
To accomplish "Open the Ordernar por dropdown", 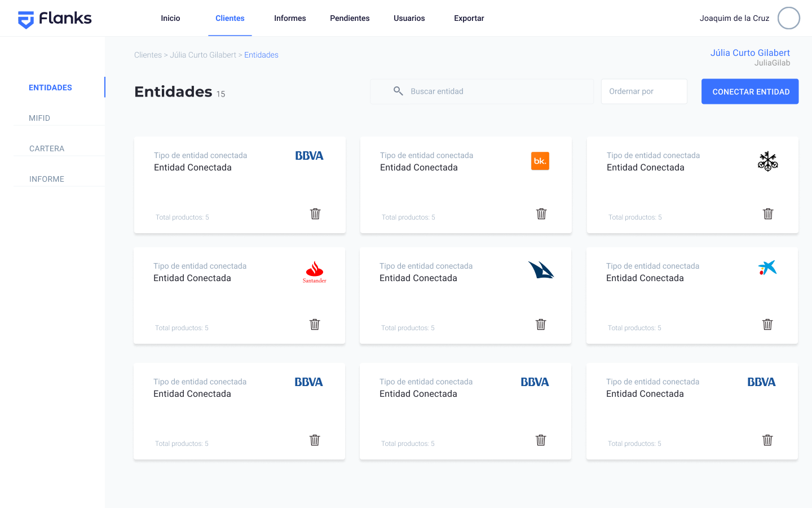I will tap(644, 91).
